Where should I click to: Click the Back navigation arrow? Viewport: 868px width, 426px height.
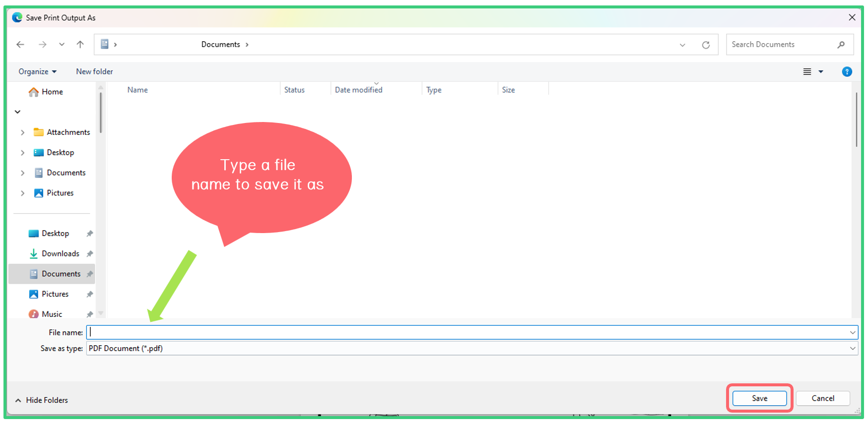point(20,45)
